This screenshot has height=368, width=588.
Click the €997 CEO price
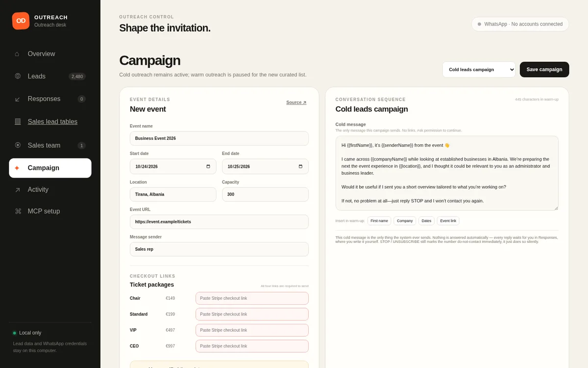[x=170, y=346]
